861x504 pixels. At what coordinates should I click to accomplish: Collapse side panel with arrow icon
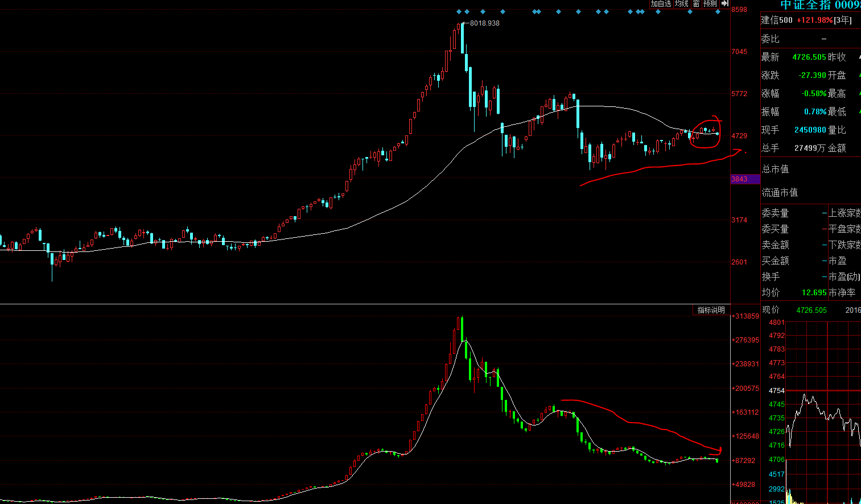pos(724,3)
